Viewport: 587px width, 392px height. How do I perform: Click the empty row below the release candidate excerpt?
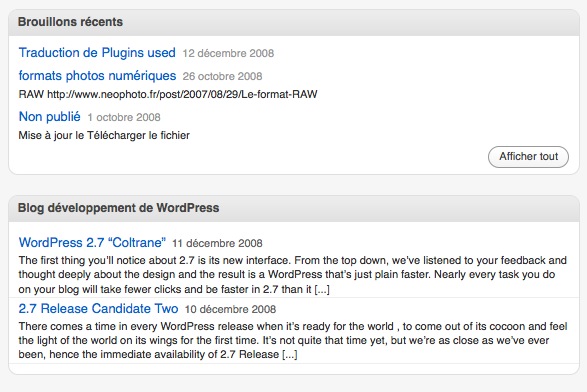click(x=294, y=368)
